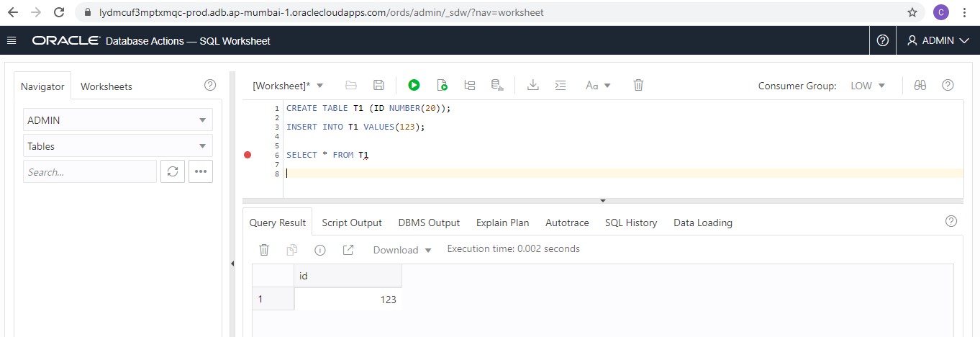Open the [Worksheet]* dropdown menu
Screen dimensions: 980x337
pos(288,86)
